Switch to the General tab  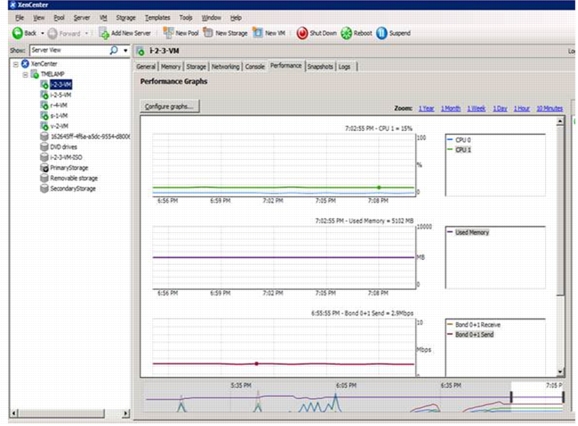(146, 67)
